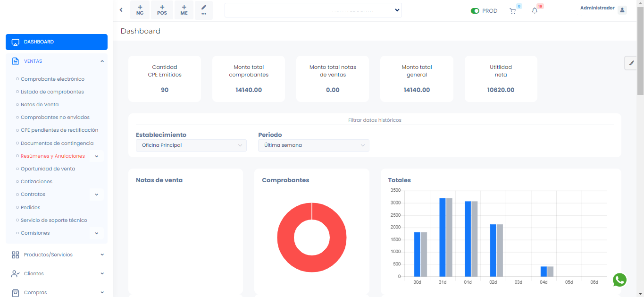Go to Cotizaciones page
Screen dimensions: 644x297
click(x=36, y=182)
